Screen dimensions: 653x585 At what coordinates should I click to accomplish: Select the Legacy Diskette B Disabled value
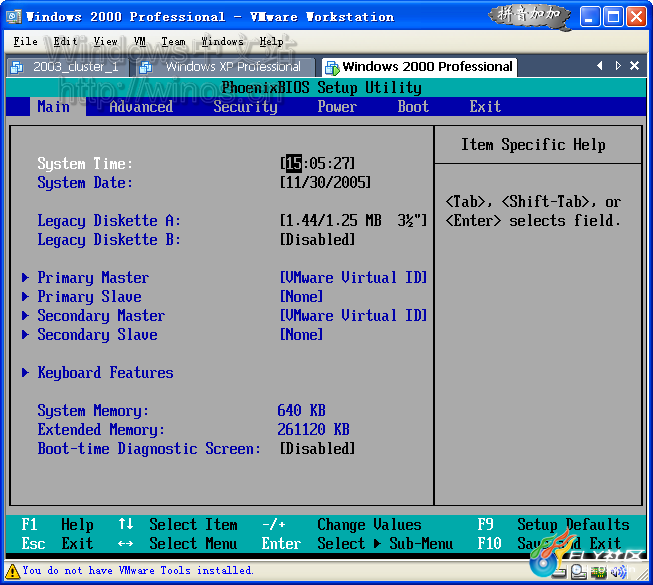(x=317, y=239)
